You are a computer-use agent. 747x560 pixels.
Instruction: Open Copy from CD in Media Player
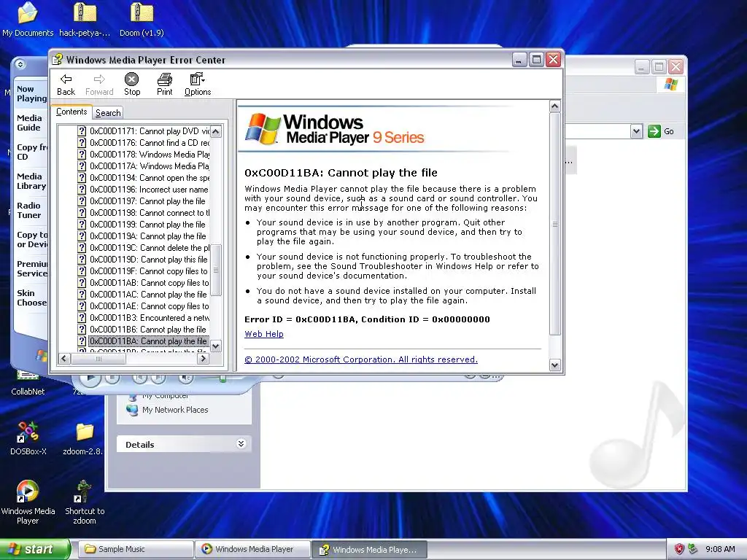tap(31, 152)
